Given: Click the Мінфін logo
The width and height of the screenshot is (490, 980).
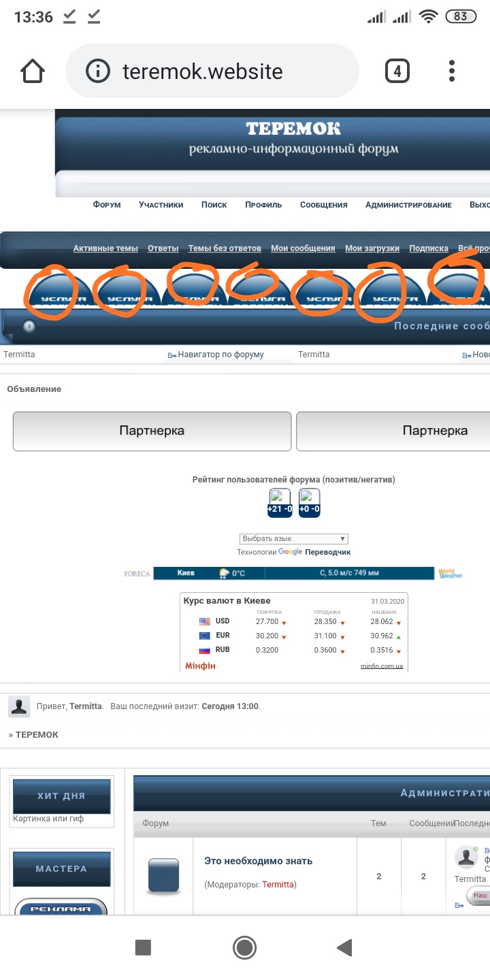Looking at the screenshot, I should 200,666.
